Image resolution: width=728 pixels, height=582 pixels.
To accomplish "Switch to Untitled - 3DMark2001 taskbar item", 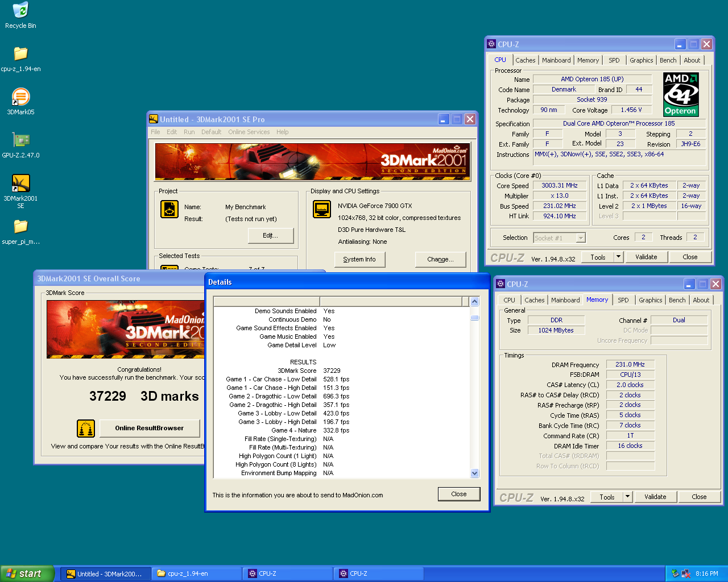I will click(x=105, y=573).
